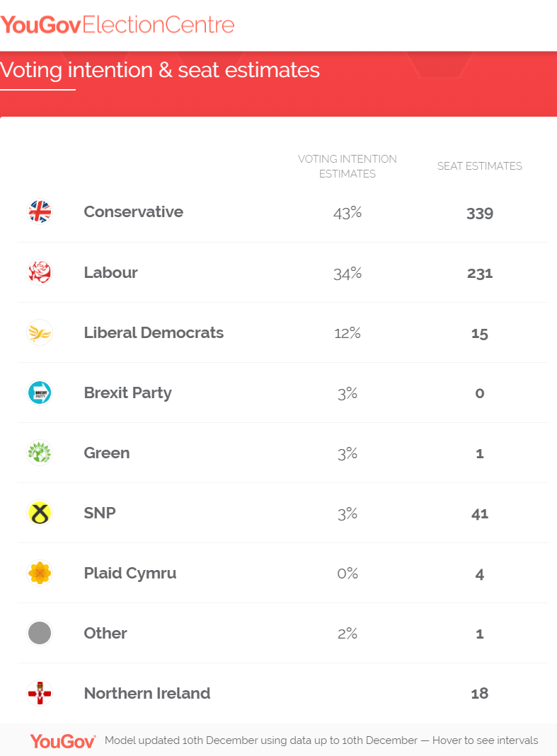Click the Northern Ireland flag icon
The width and height of the screenshot is (557, 756).
point(40,693)
